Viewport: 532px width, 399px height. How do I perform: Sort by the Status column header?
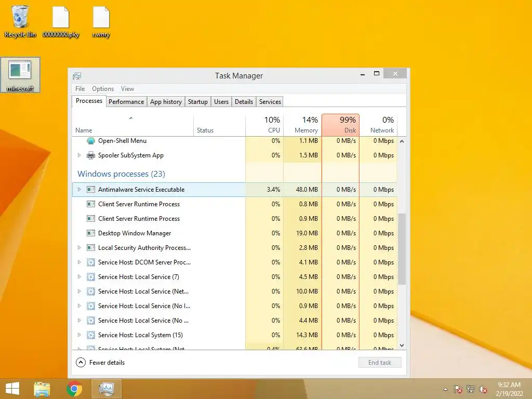click(x=220, y=125)
